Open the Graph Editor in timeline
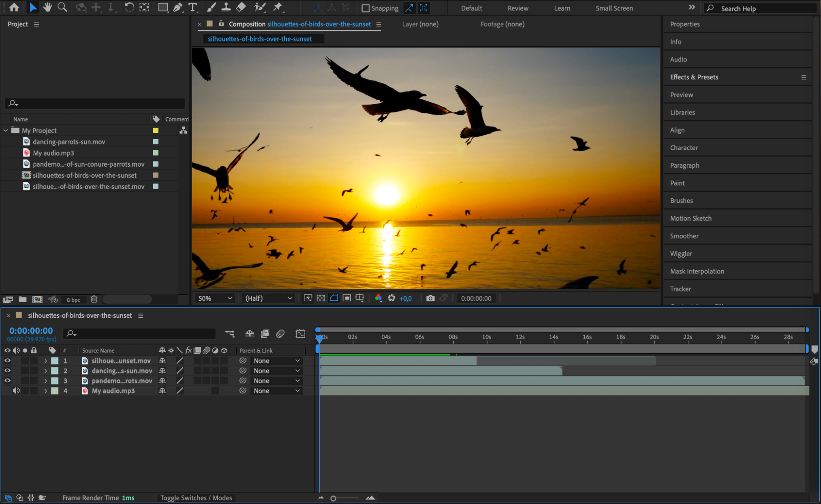The width and height of the screenshot is (821, 504). coord(300,334)
